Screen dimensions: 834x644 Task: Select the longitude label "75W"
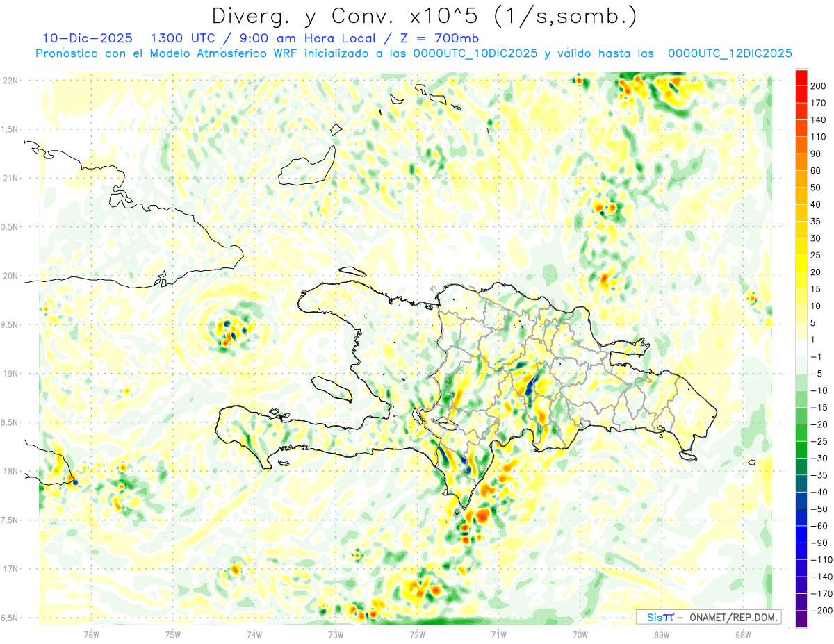[x=173, y=634]
